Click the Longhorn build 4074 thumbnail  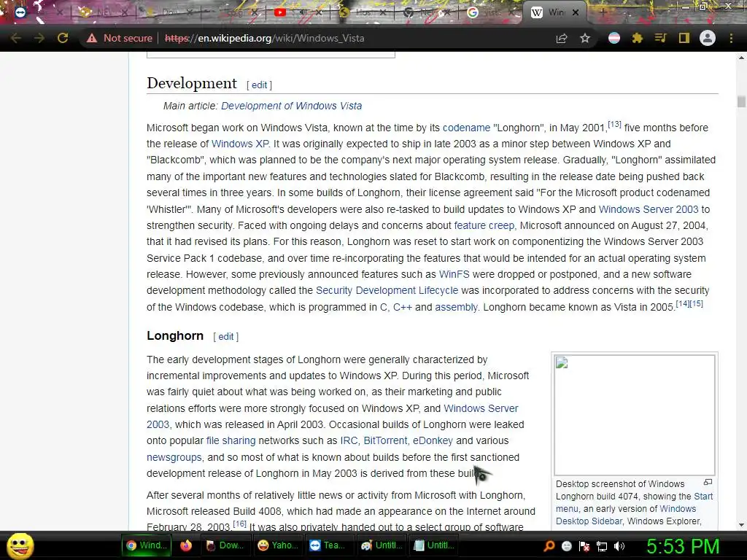pos(634,415)
